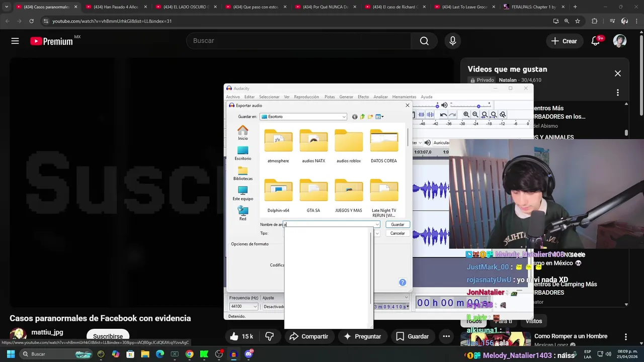The width and height of the screenshot is (644, 362).
Task: Click Audacity zoom in magnifier
Action: pos(466,115)
